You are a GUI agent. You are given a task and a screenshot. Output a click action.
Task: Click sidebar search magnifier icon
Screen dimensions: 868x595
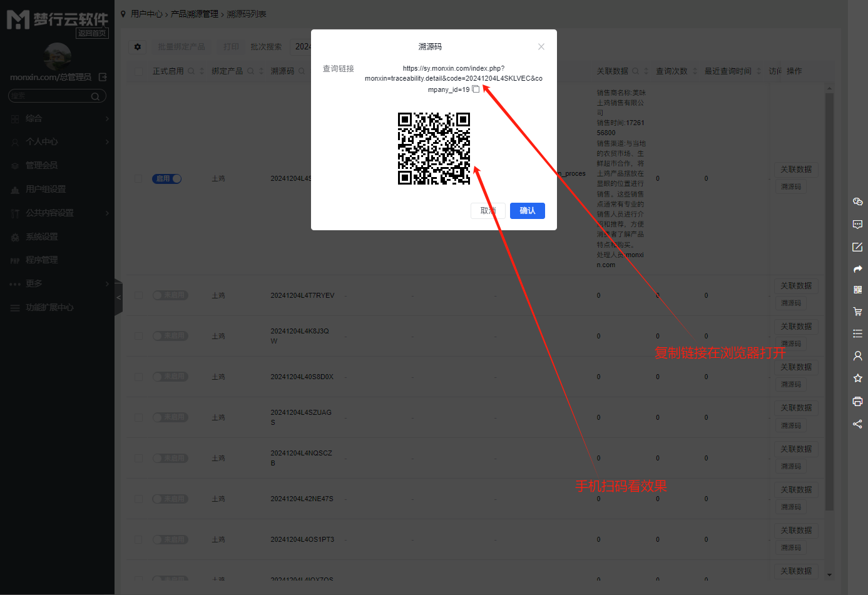(95, 96)
